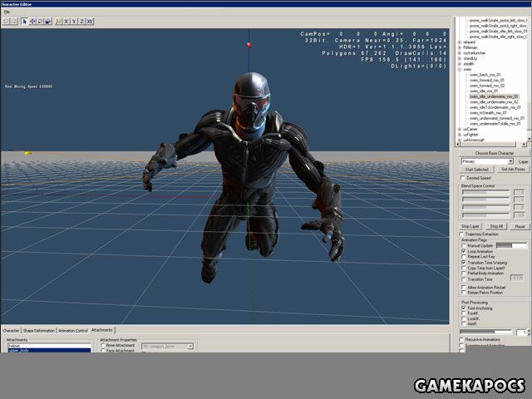Switch to the Attachments tab
Image resolution: width=532 pixels, height=399 pixels.
tap(102, 330)
